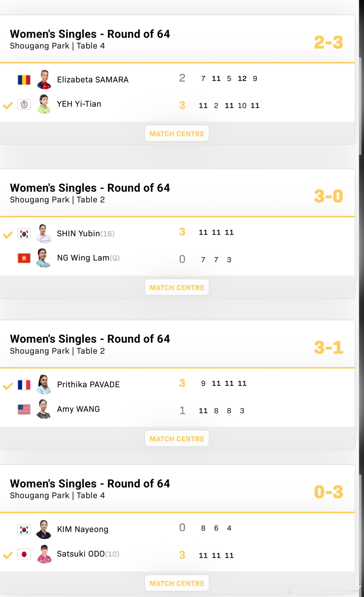Open Elizabeta SAMARA's player photo
Screen dimensions: 364x597
coord(44,79)
